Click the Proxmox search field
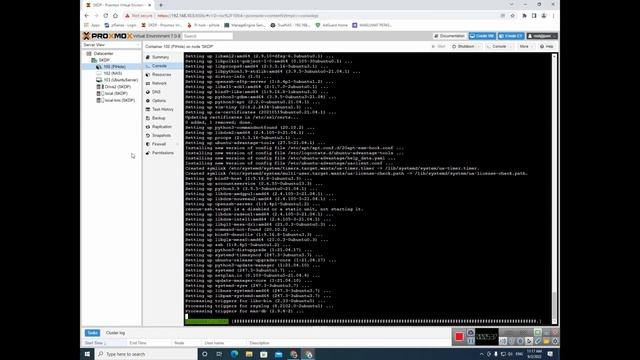The image size is (640, 360). coord(207,36)
